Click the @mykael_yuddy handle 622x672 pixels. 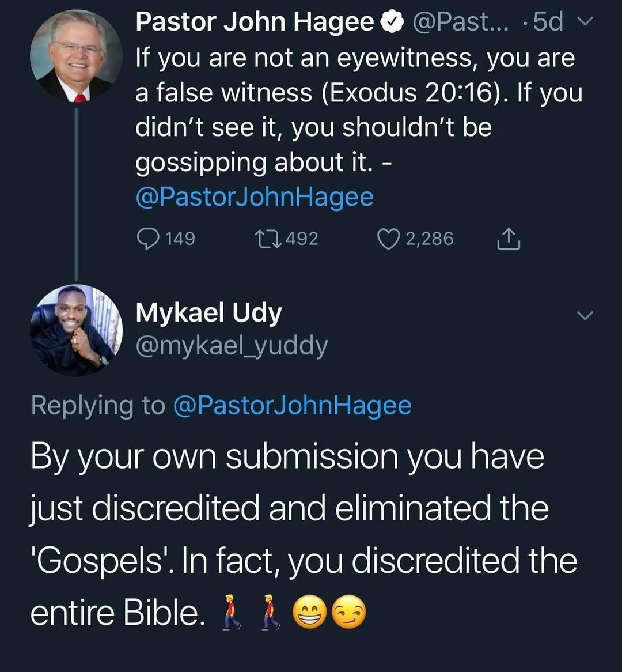pos(232,345)
